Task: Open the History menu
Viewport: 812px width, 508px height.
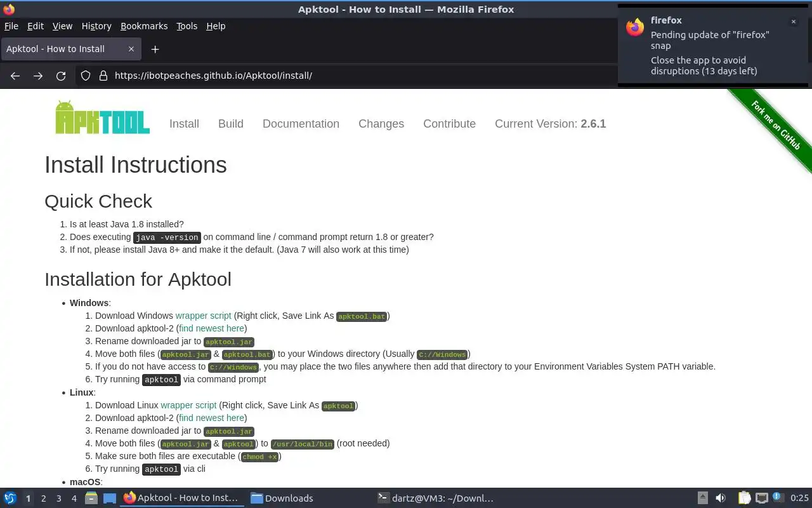Action: point(96,26)
